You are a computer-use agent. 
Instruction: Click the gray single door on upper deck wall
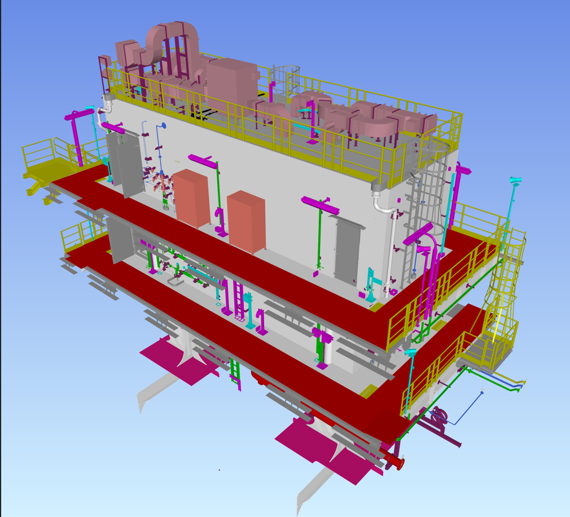pos(348,251)
